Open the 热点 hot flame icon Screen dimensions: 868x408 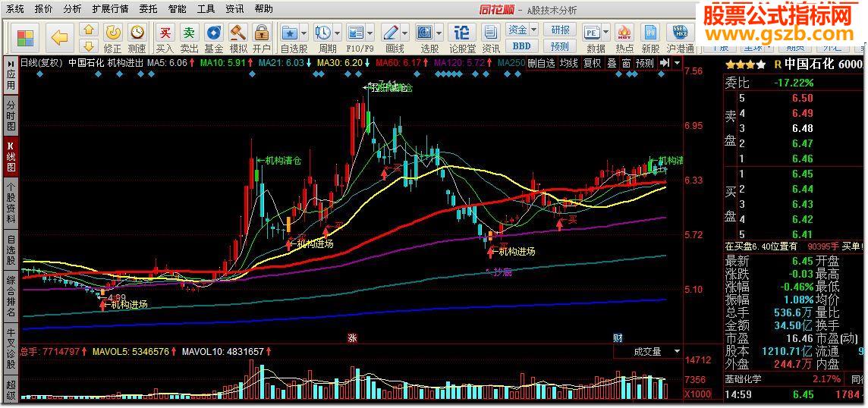coord(625,32)
